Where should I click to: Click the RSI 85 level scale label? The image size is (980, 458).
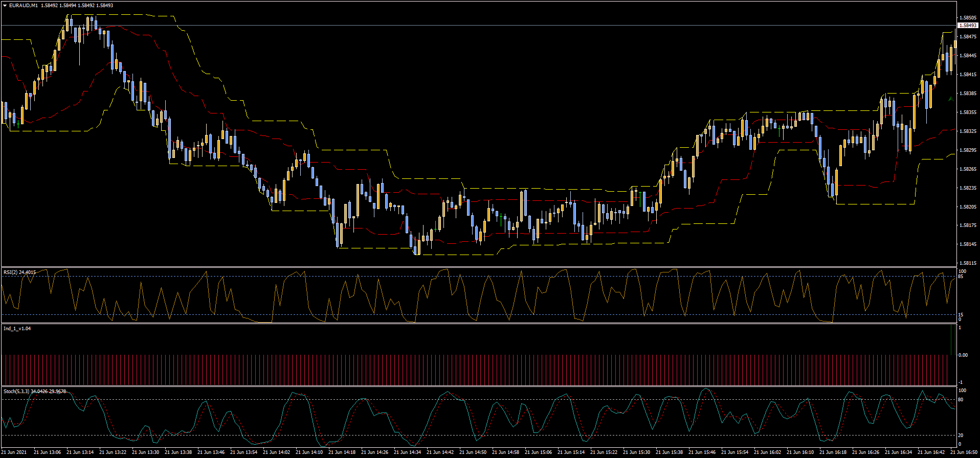[x=961, y=277]
